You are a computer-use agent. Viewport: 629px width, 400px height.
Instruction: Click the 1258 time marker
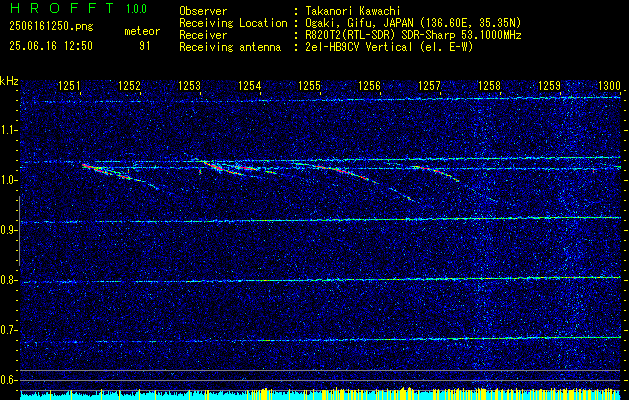(x=489, y=85)
